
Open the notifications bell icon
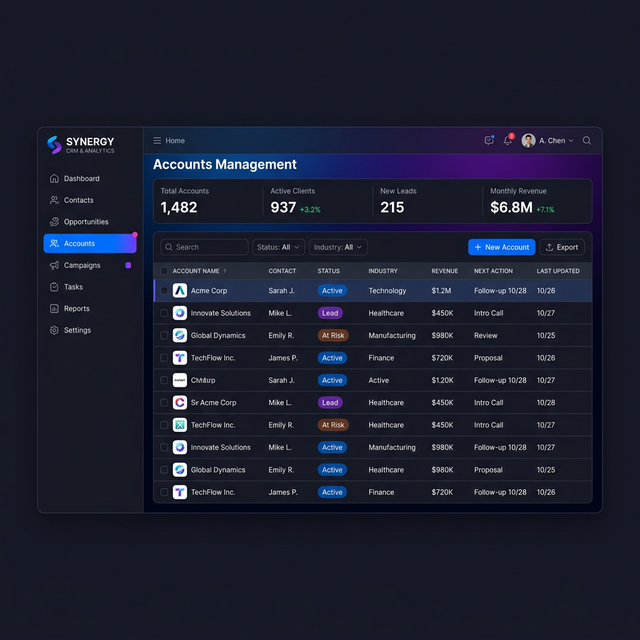pos(507,140)
